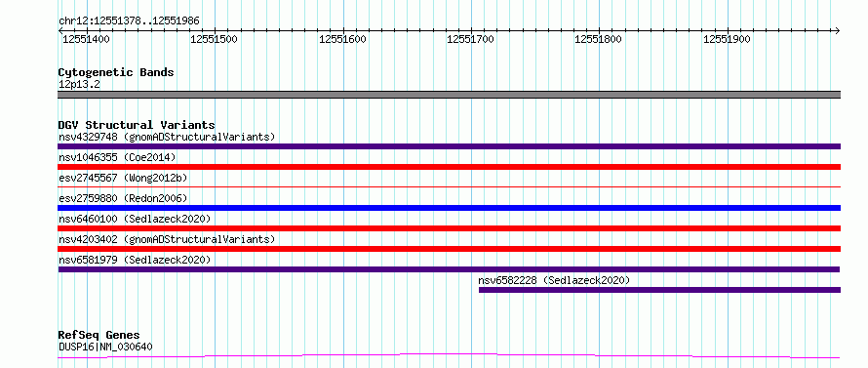This screenshot has width=868, height=368.
Task: Open variant label nsv4329748 (gnomADStructuralVariants)
Action: point(167,137)
